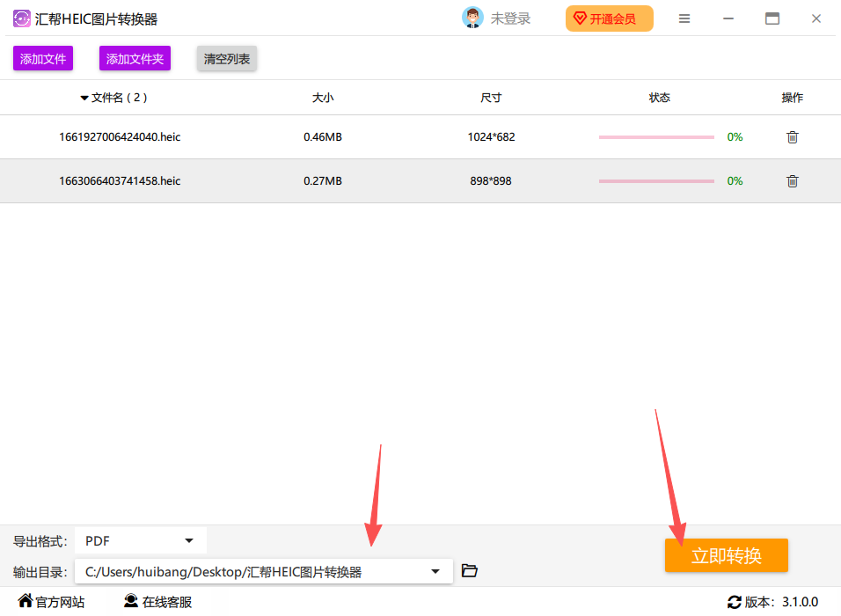
Task: Open the hamburger menu icon
Action: pos(684,18)
